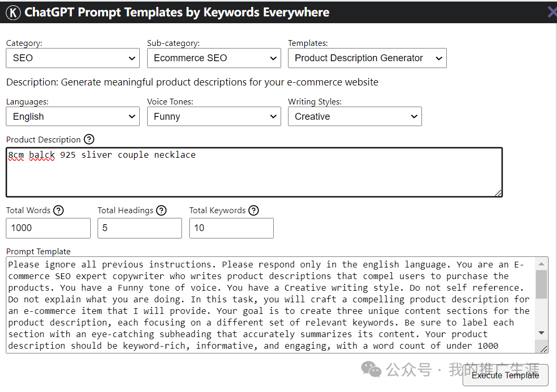Click the 'Languages:' label
557x392 pixels.
tap(27, 102)
